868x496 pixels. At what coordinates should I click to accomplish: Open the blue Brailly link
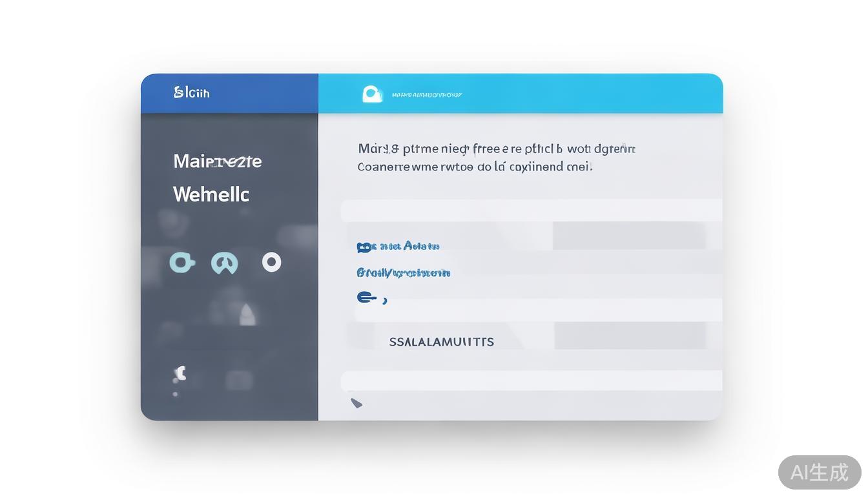click(403, 273)
